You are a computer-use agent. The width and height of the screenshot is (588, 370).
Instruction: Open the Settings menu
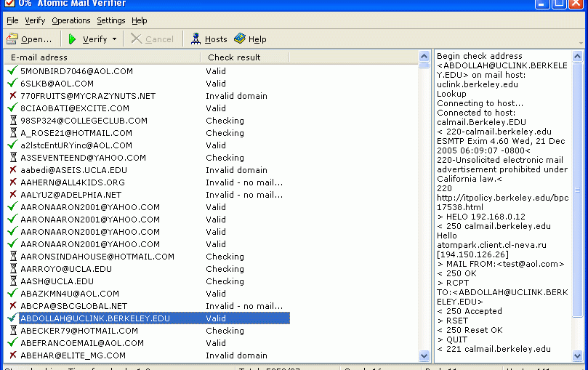pyautogui.click(x=111, y=20)
